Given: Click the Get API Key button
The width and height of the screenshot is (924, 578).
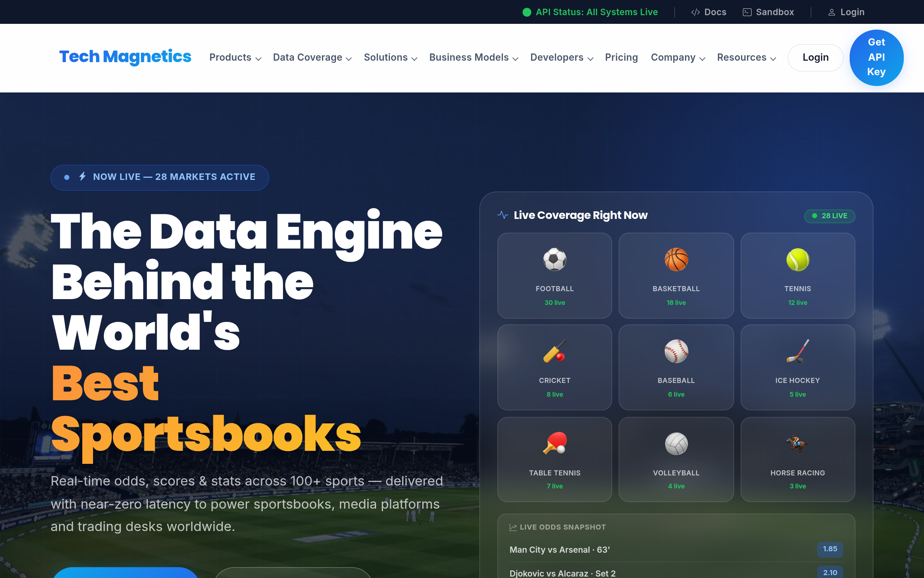Looking at the screenshot, I should point(876,58).
